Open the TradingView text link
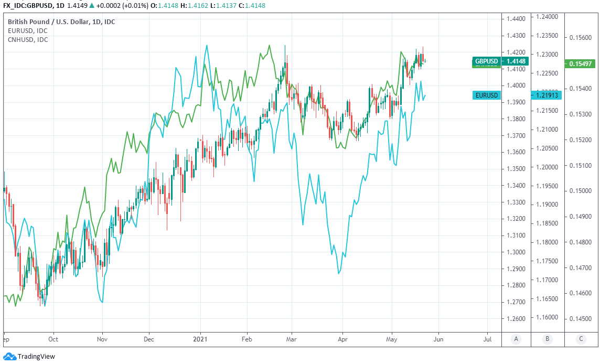Viewport: 600px width, 364px height. tap(36, 357)
